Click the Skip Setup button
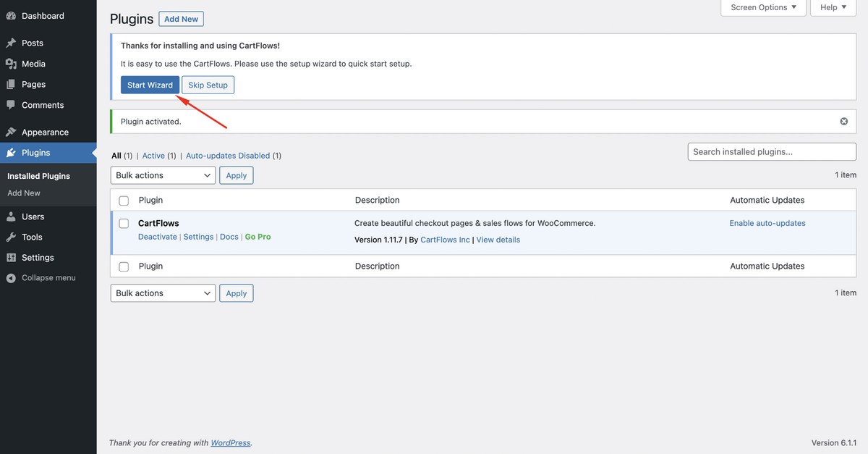 tap(208, 85)
